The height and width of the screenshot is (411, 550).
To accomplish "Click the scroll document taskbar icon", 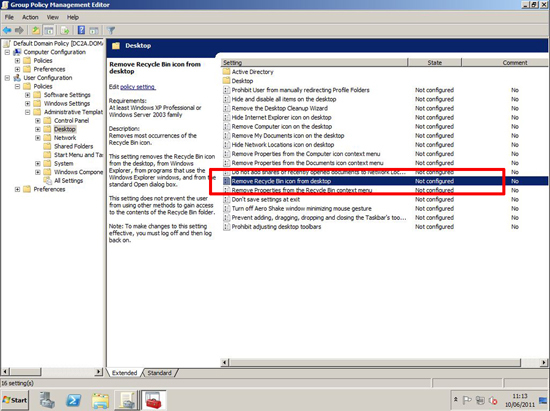I will [127, 400].
